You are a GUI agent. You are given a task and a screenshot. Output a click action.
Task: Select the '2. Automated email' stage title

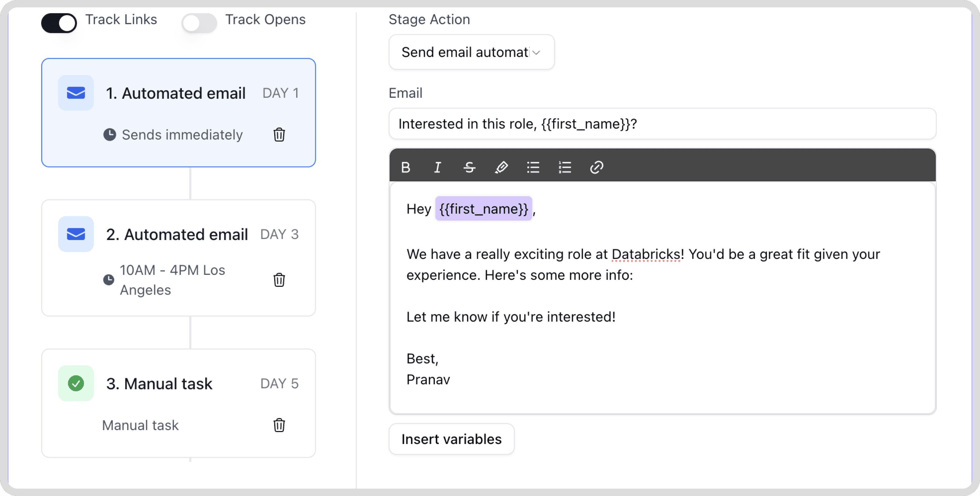177,234
